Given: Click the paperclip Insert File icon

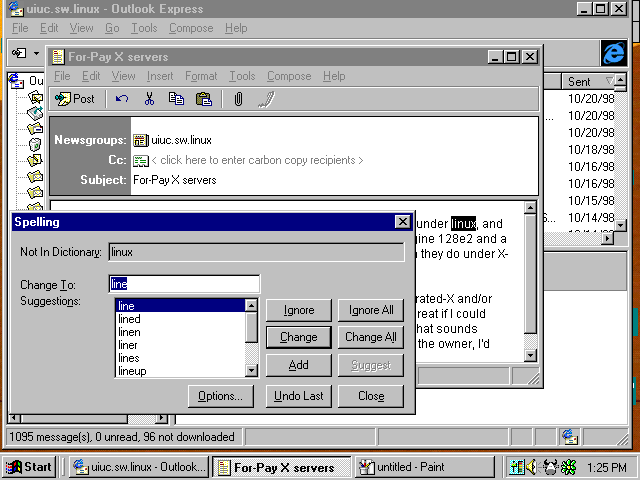Looking at the screenshot, I should (238, 99).
